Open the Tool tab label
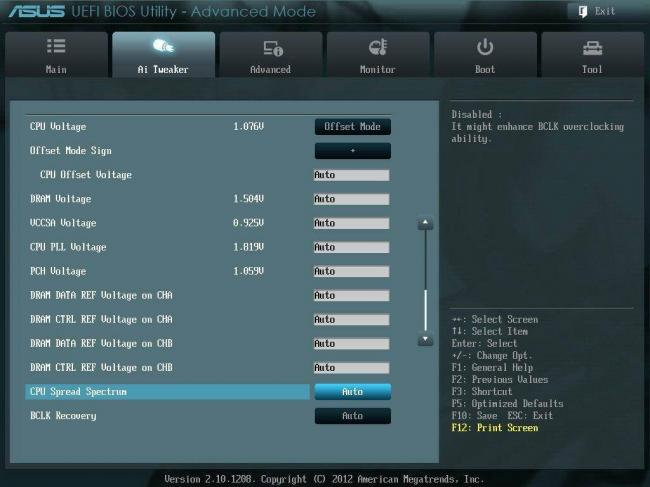650x487 pixels. [x=592, y=70]
